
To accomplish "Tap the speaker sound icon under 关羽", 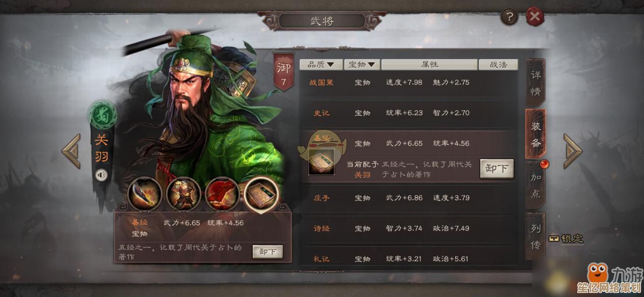I will [102, 175].
